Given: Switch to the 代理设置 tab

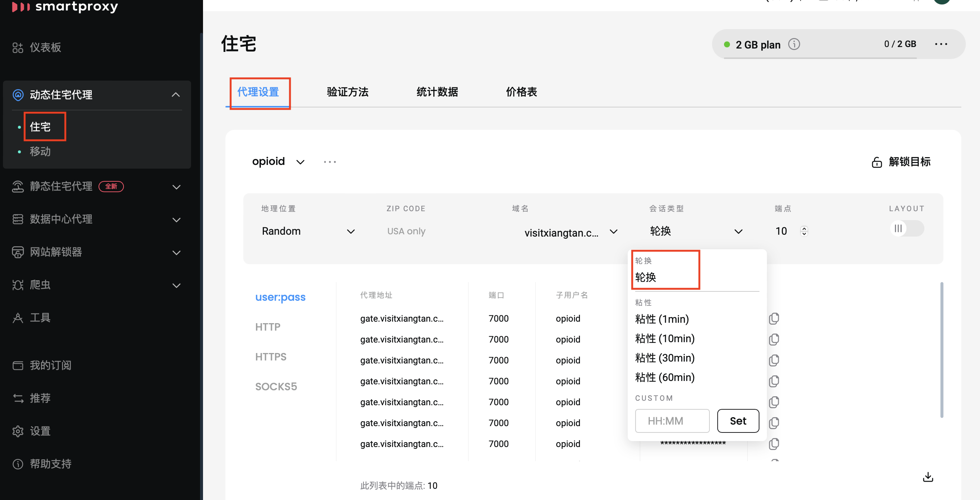Looking at the screenshot, I should click(x=258, y=92).
